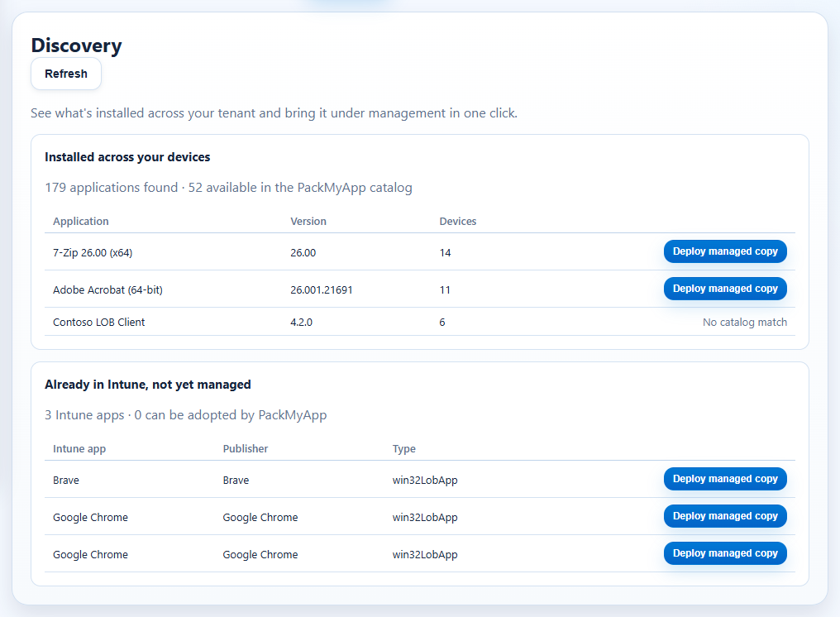Click the "No catalog match" label

tap(745, 323)
